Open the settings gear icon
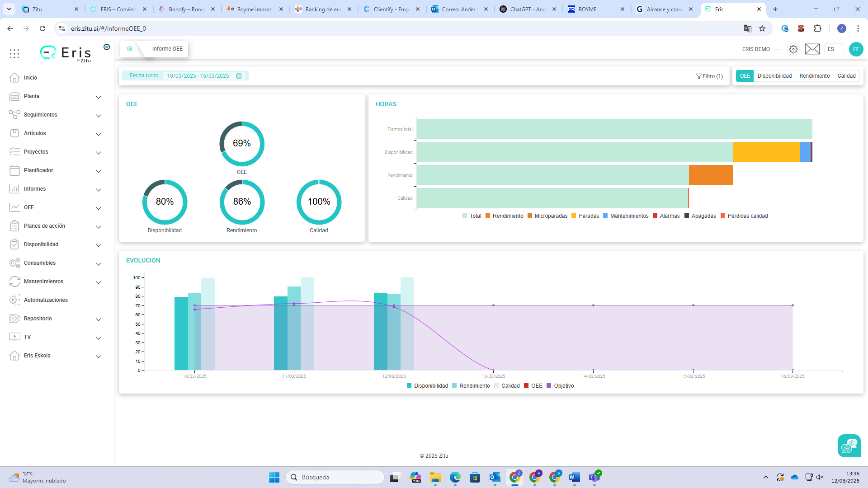Viewport: 868px width, 488px height. (793, 49)
